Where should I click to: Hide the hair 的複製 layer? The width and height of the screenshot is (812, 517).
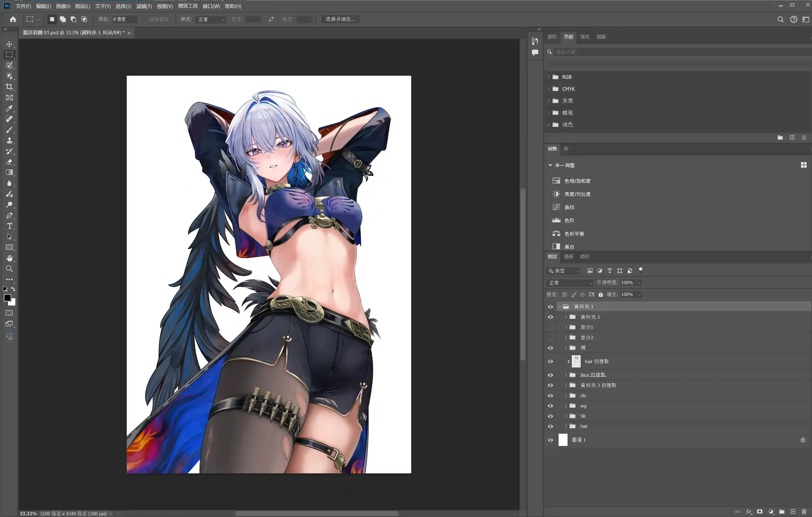(550, 361)
